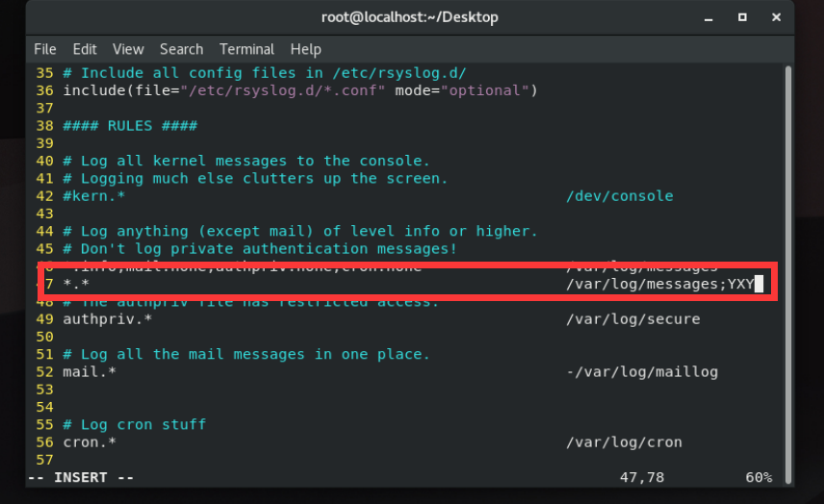824x504 pixels.
Task: Click '# Logging much else clutters up the screen.'
Action: pyautogui.click(x=255, y=179)
